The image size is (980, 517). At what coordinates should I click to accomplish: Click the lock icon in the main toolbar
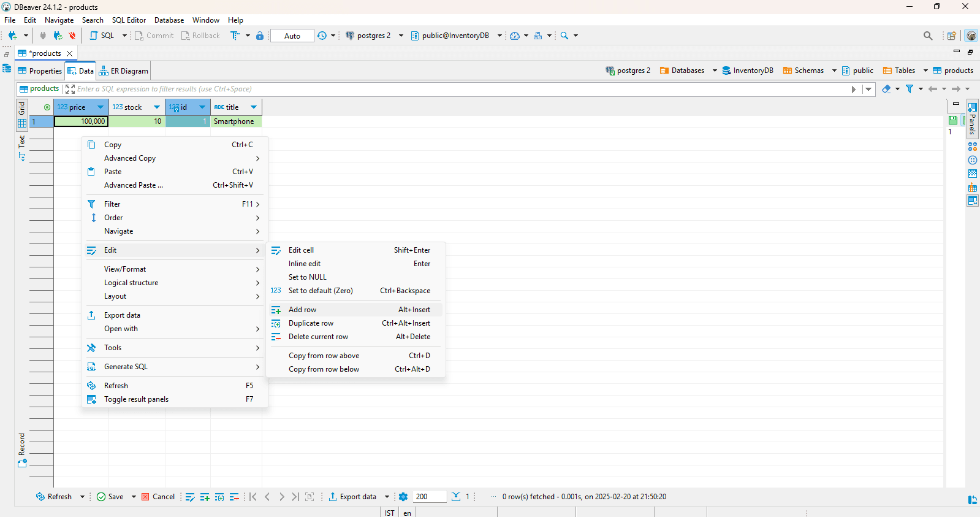pos(260,36)
